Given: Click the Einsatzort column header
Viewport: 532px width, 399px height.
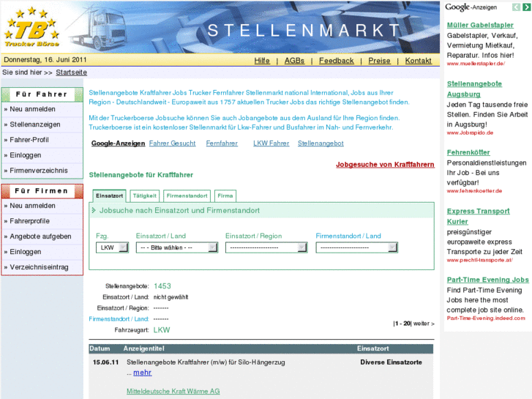Looking at the screenshot, I should [x=373, y=348].
